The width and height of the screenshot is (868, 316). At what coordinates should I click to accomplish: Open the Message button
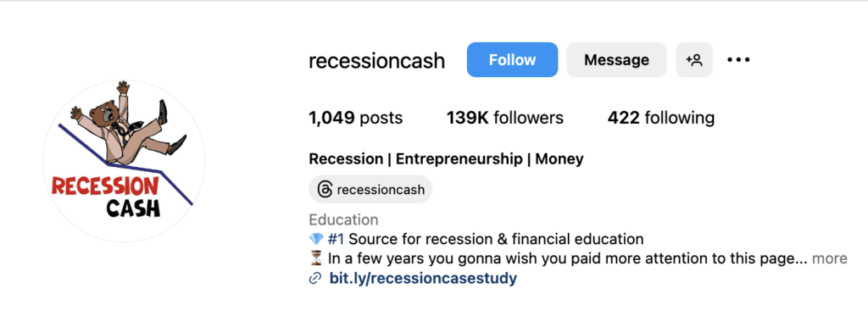tap(617, 60)
